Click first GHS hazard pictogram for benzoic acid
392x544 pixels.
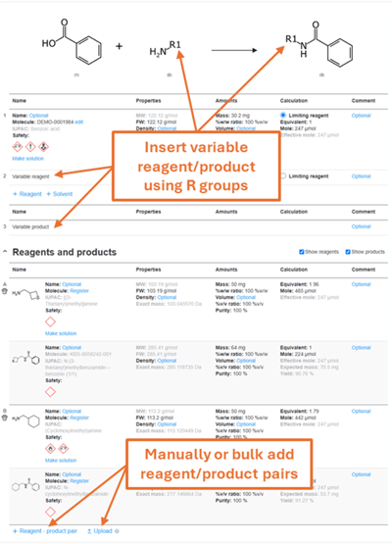[18, 147]
